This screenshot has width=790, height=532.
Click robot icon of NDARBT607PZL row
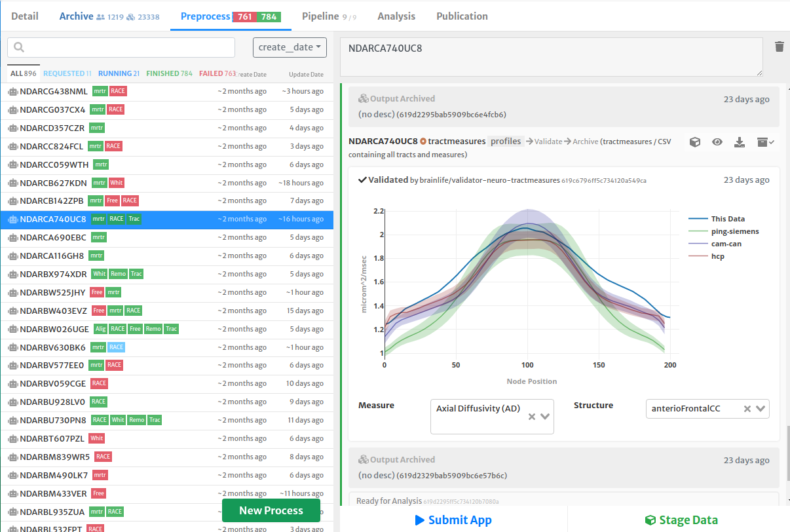click(12, 438)
